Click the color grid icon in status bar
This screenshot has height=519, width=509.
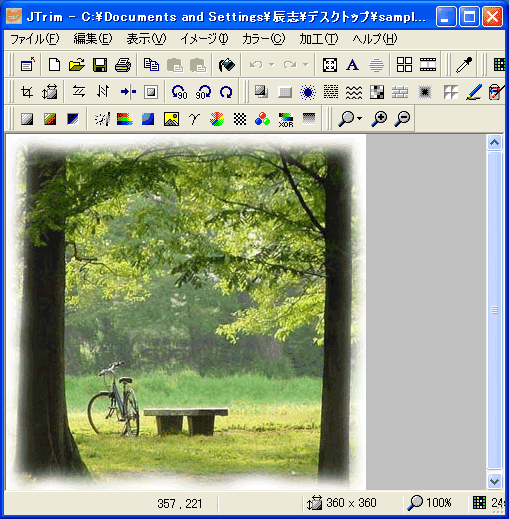pyautogui.click(x=479, y=503)
